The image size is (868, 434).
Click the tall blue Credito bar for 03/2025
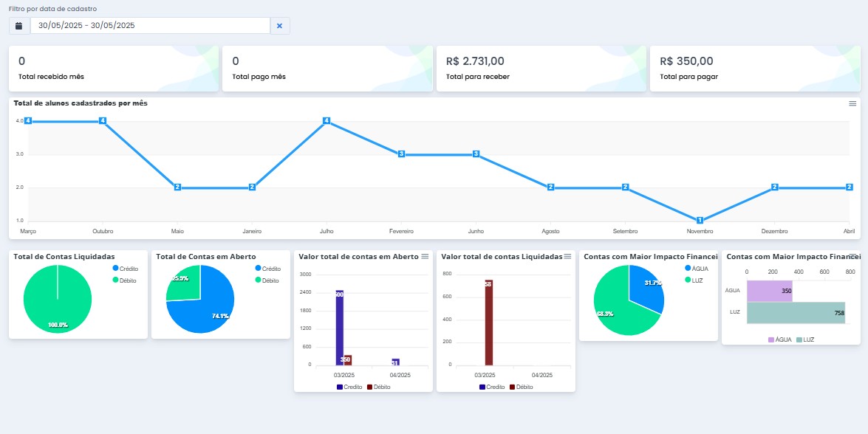(339, 327)
